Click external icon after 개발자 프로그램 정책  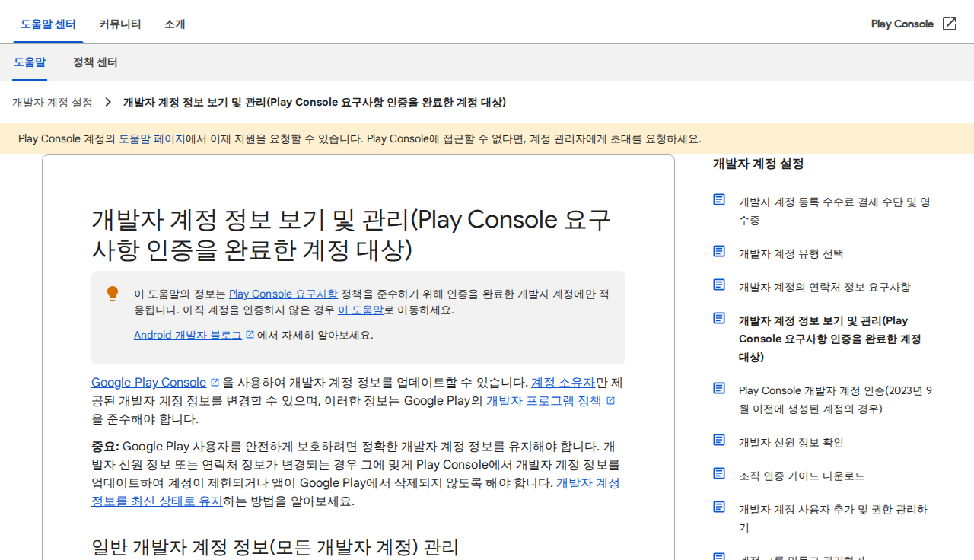[x=610, y=401]
